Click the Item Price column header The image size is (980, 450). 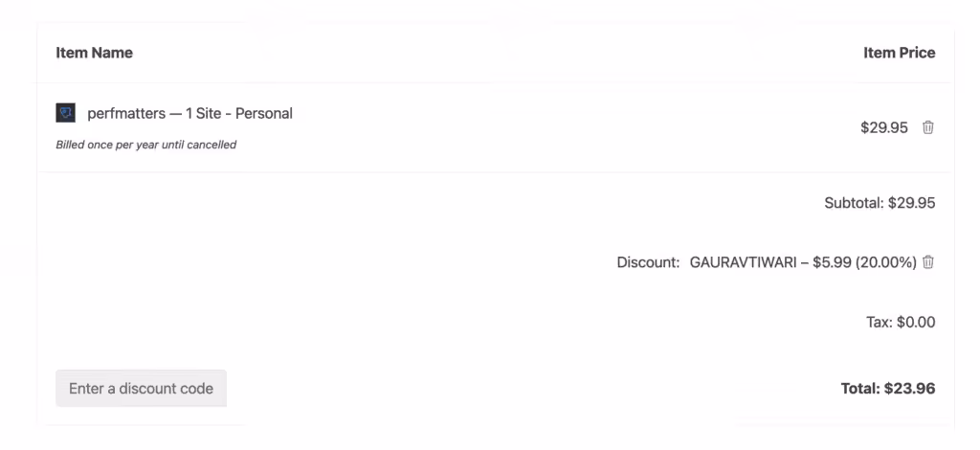(x=899, y=53)
